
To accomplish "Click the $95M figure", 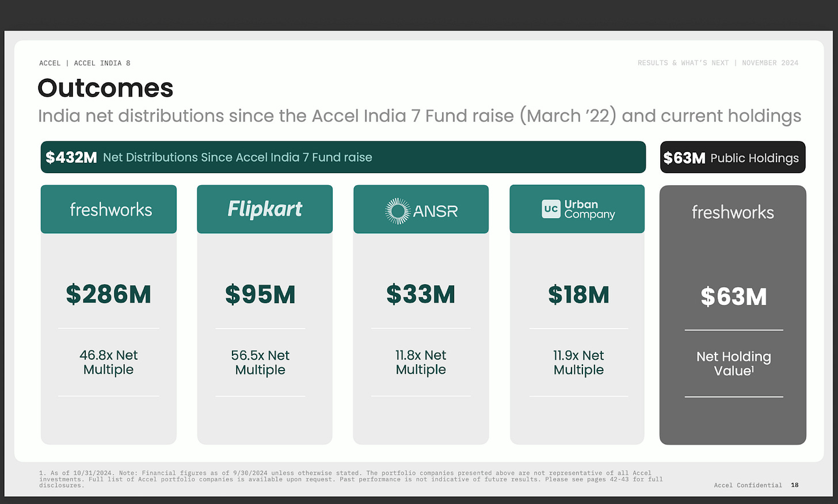I will pos(260,294).
